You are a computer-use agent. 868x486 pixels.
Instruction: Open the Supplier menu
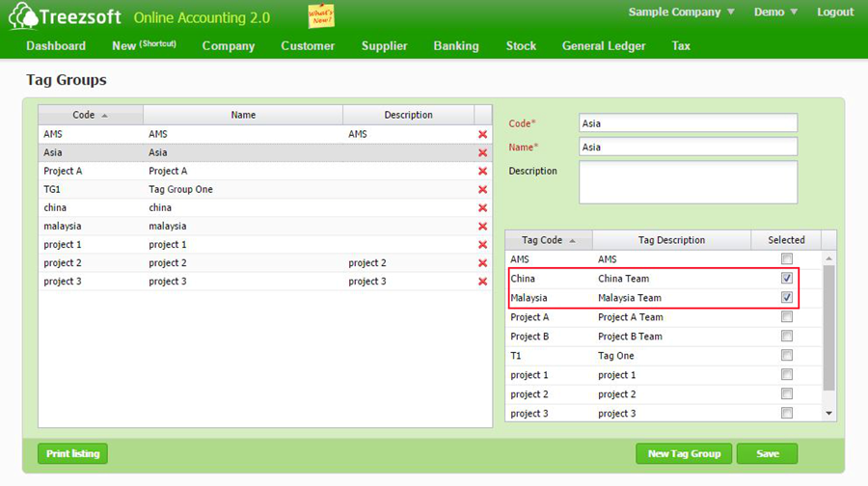[384, 46]
